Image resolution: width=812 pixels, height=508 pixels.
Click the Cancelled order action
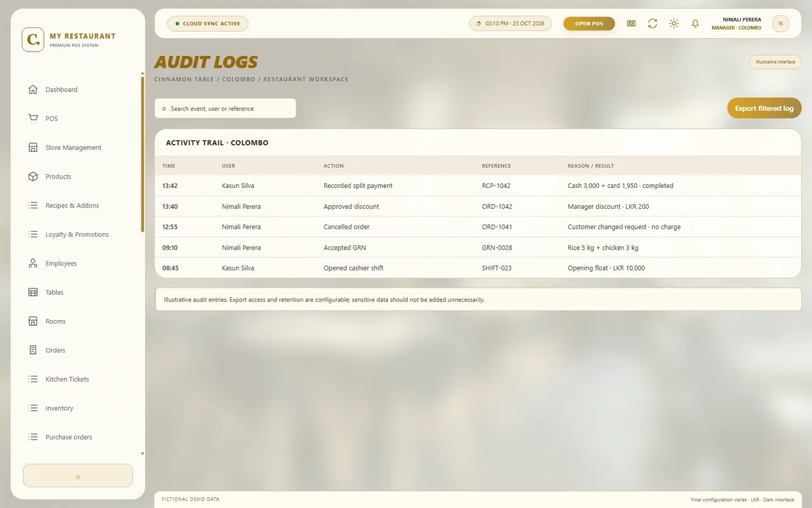coord(346,227)
